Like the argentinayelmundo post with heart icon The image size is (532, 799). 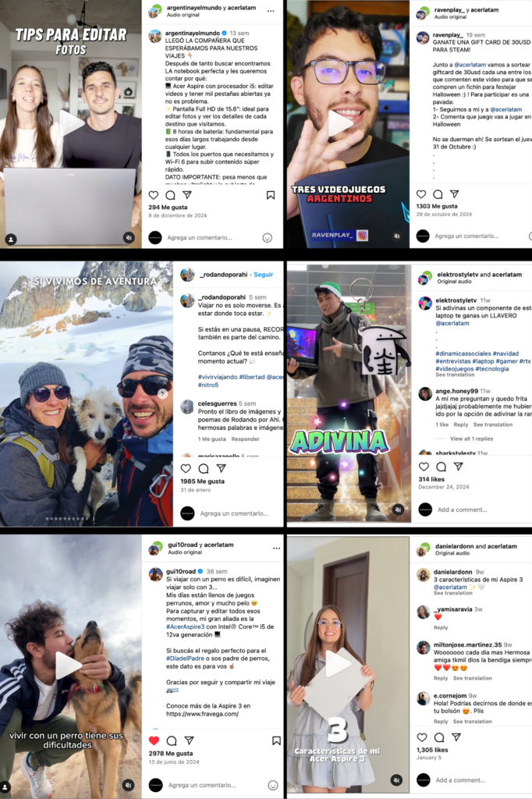(x=154, y=195)
